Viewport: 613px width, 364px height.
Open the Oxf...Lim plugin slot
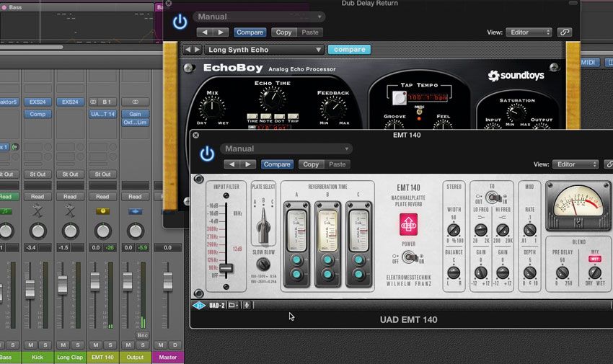pos(135,123)
